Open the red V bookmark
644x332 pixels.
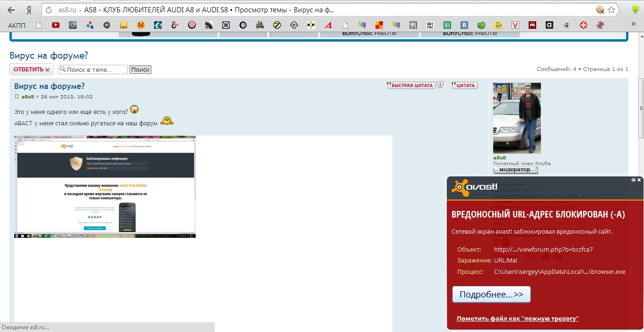(x=515, y=25)
